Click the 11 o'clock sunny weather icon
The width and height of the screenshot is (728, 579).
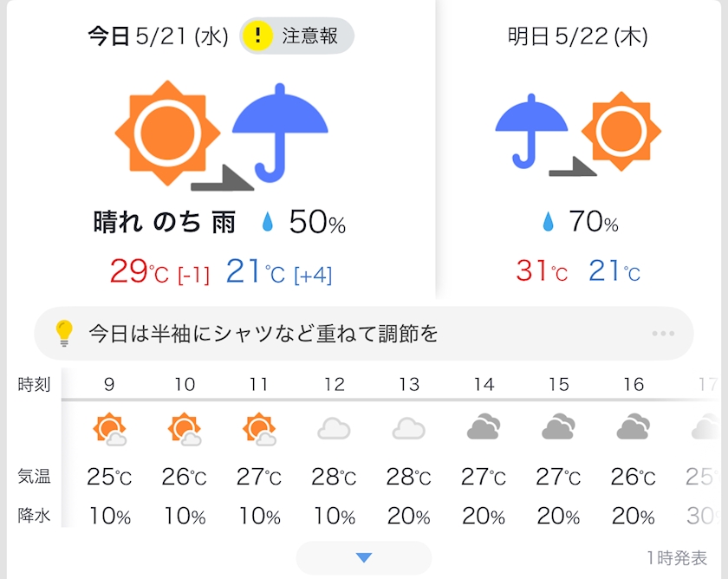point(258,428)
